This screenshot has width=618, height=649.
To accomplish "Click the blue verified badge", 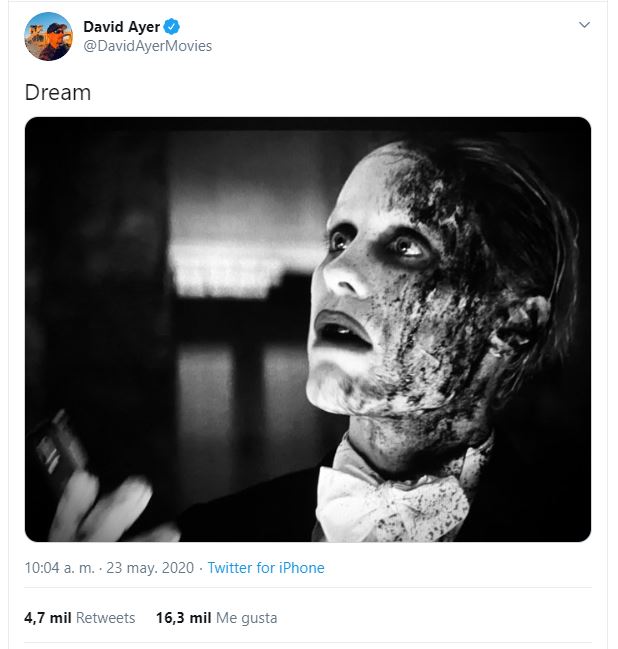I will pos(172,27).
